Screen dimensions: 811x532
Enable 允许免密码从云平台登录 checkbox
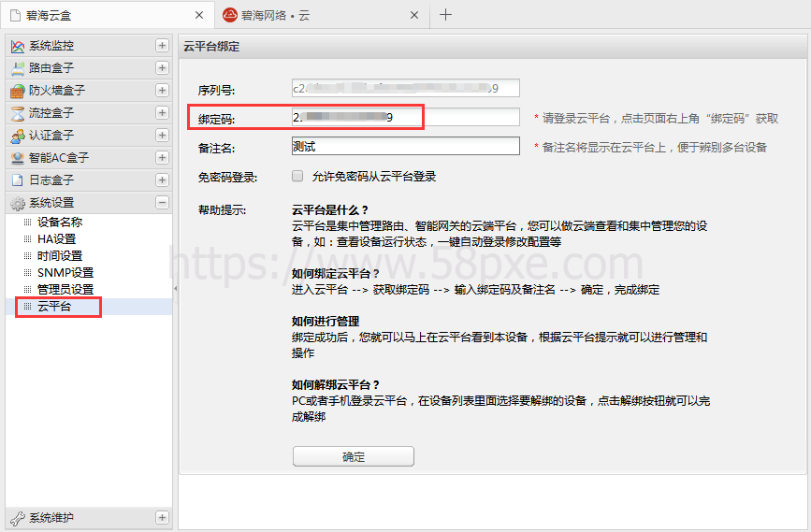(x=297, y=177)
